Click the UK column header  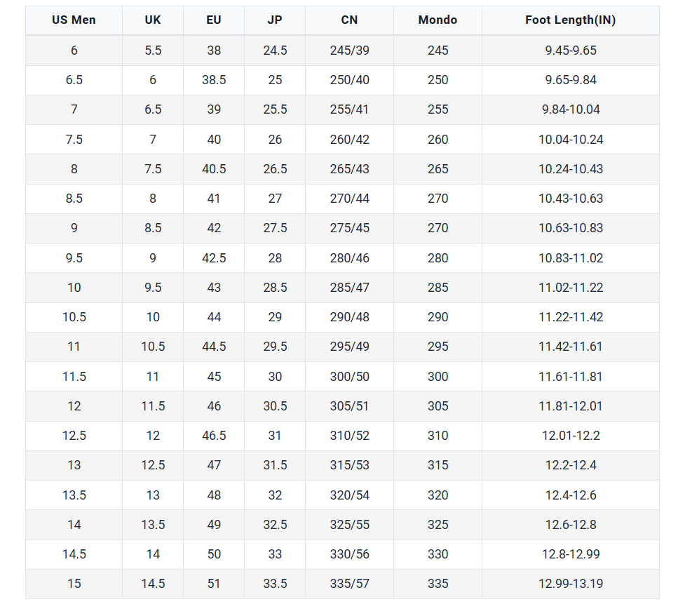click(x=153, y=20)
